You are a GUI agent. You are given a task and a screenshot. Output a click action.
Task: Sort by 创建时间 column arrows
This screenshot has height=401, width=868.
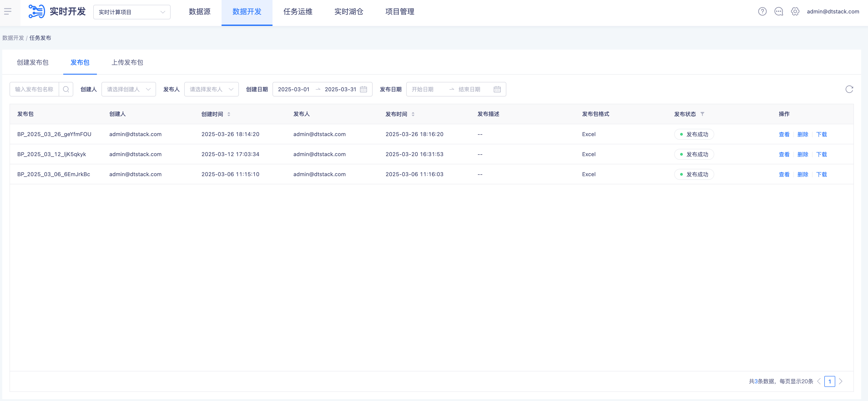pyautogui.click(x=229, y=114)
